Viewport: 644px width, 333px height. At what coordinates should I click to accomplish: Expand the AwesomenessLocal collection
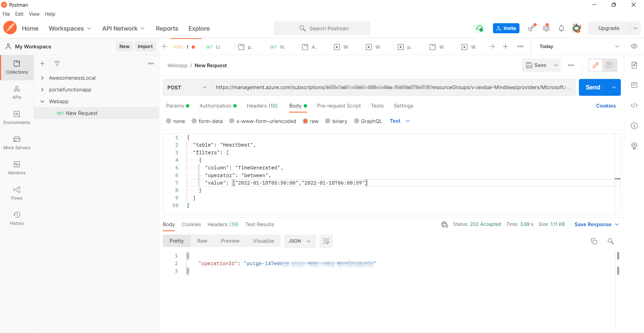click(x=42, y=78)
